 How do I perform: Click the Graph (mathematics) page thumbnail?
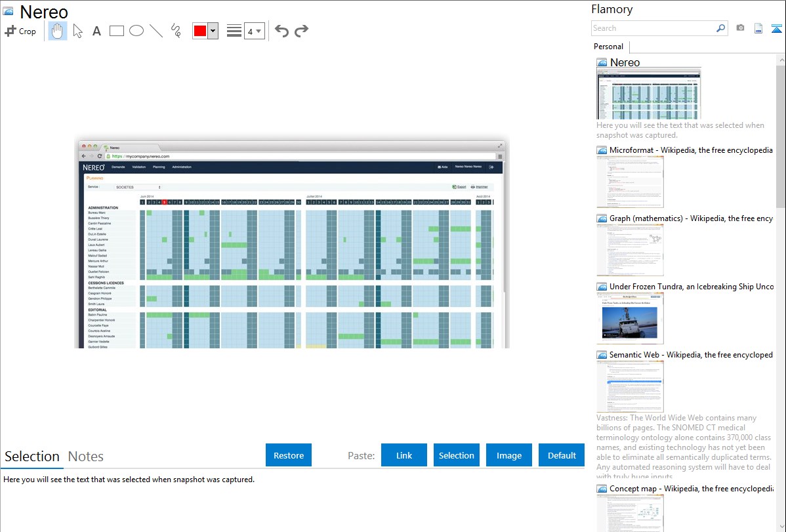click(630, 250)
